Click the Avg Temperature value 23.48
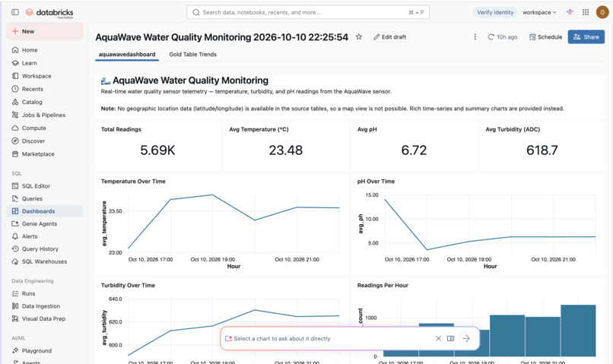613x364 pixels. [286, 150]
